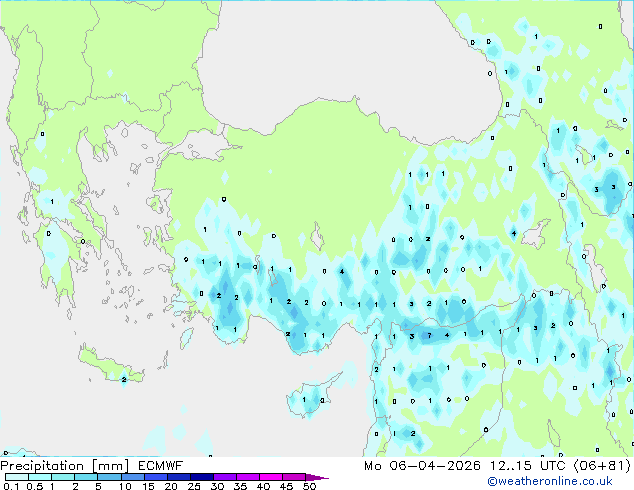Select the 20–25 dark blue legend swatch

coord(179,477)
